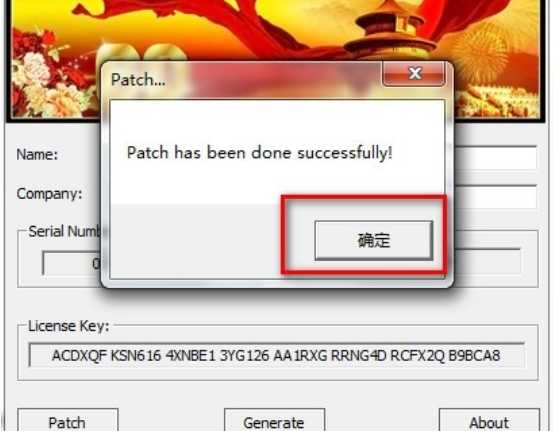Click the Serial Number group label
553x431 pixels.
65,231
